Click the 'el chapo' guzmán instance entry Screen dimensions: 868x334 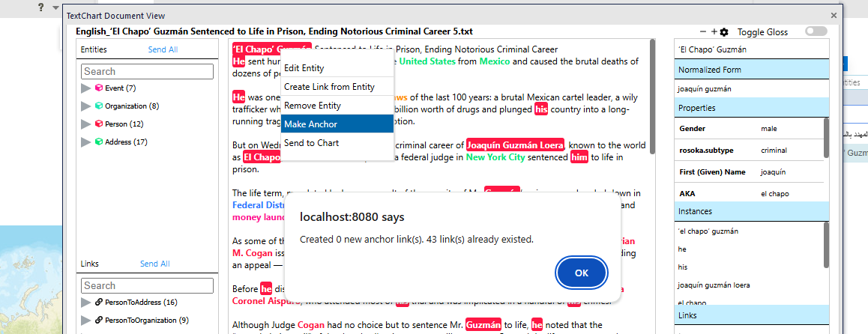pyautogui.click(x=708, y=231)
